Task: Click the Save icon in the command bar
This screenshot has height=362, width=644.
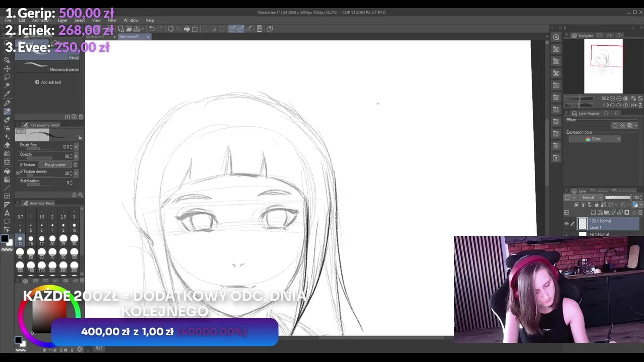Action: (x=136, y=29)
